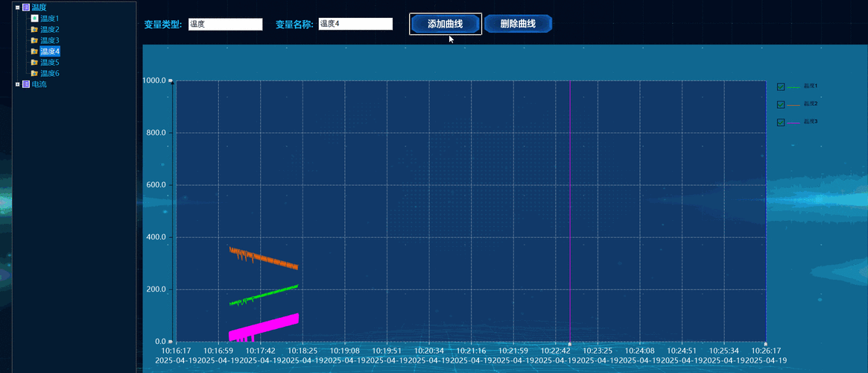Click the 温度1 legend label
Viewport: 868px width, 373px height.
(811, 86)
